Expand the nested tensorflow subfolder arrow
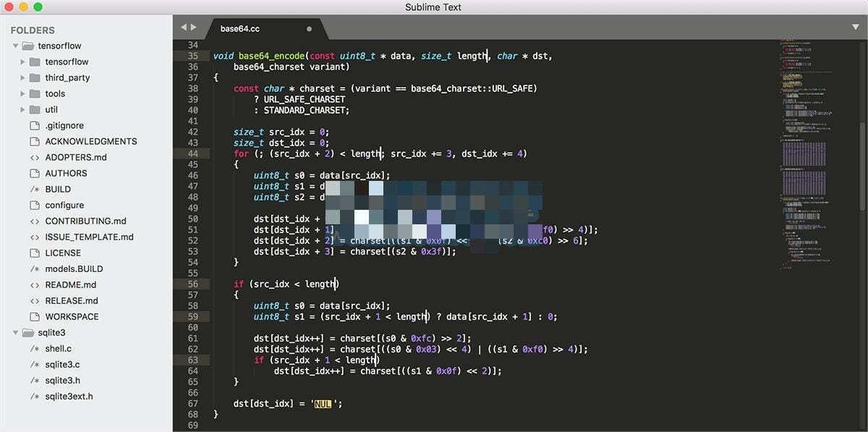Image resolution: width=868 pixels, height=432 pixels. click(23, 62)
